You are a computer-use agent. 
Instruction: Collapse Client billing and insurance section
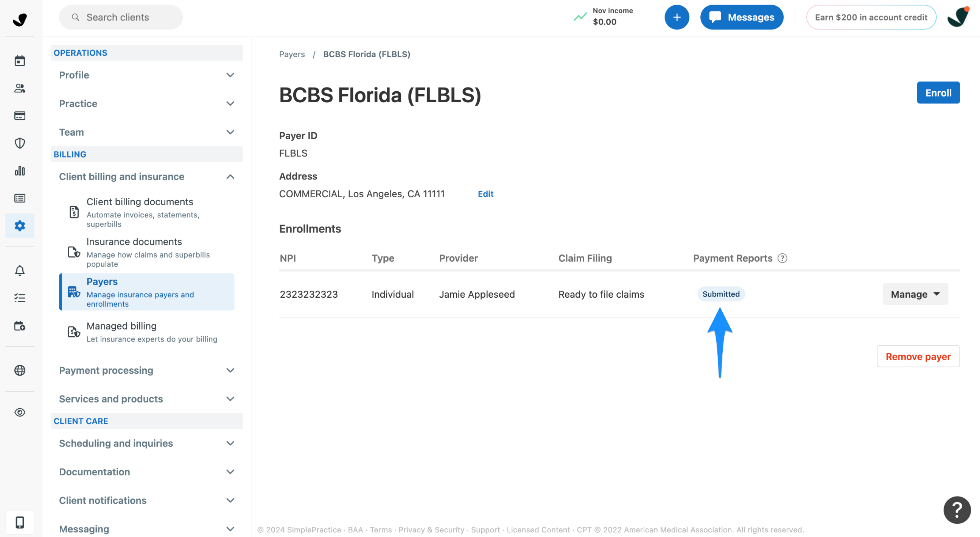146,177
